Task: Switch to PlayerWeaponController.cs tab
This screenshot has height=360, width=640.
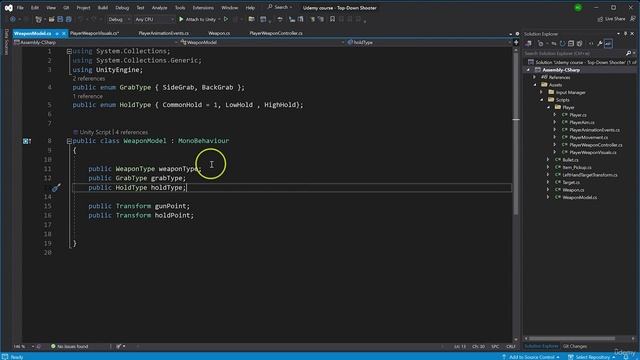Action: click(x=276, y=33)
